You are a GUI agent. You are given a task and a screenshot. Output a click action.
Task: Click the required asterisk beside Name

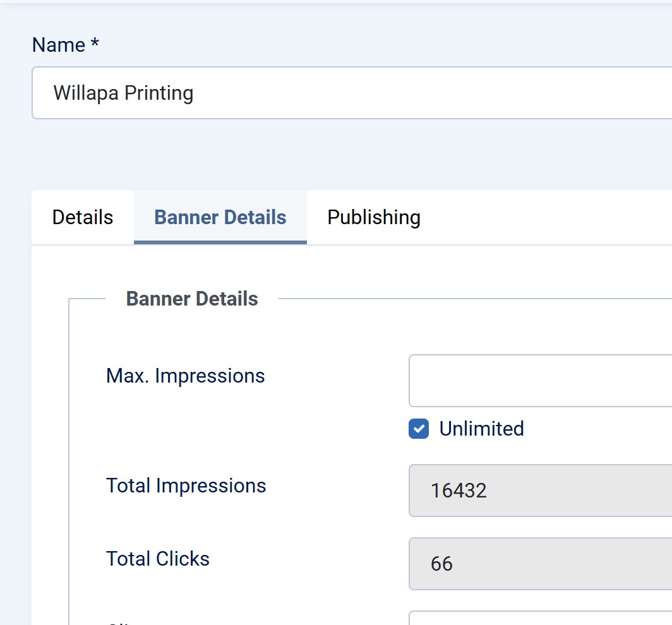pyautogui.click(x=95, y=45)
